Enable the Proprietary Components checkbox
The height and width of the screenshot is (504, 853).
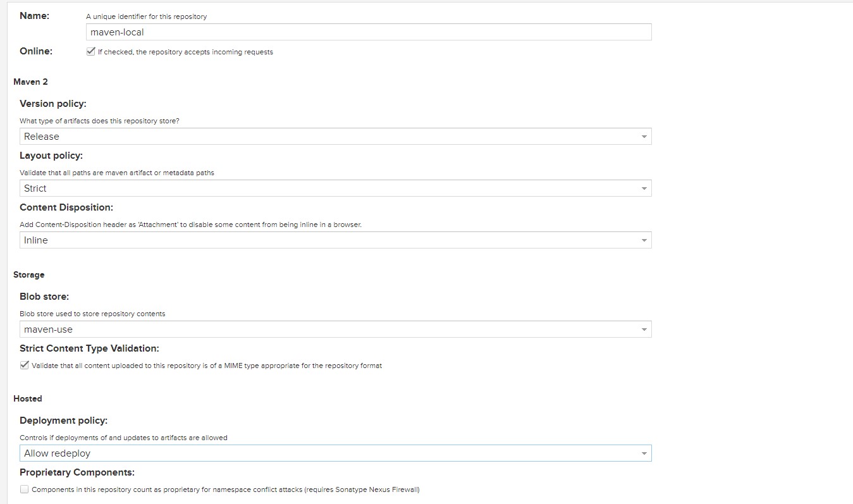point(25,489)
